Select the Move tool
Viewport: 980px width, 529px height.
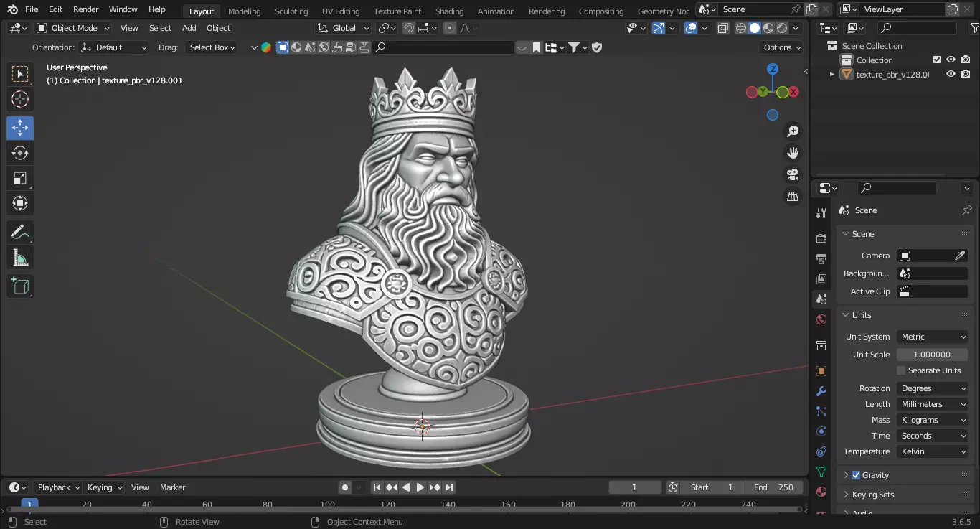pyautogui.click(x=20, y=128)
